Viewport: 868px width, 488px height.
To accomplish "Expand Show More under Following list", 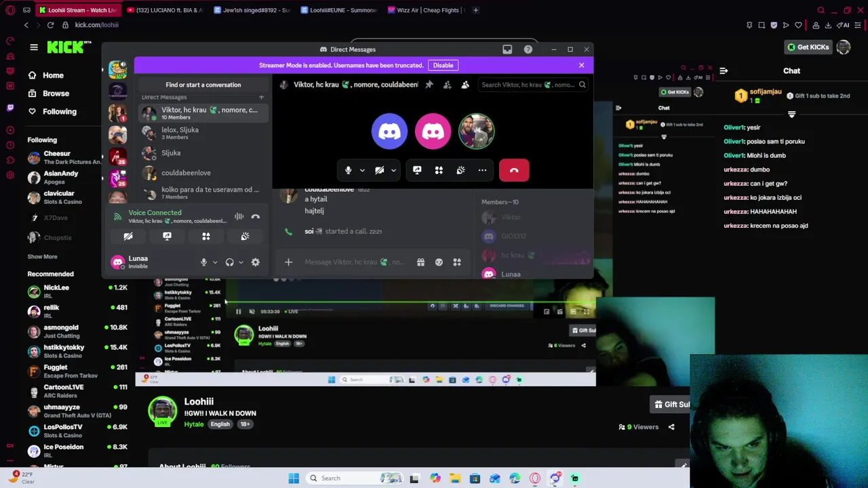I will pos(42,256).
